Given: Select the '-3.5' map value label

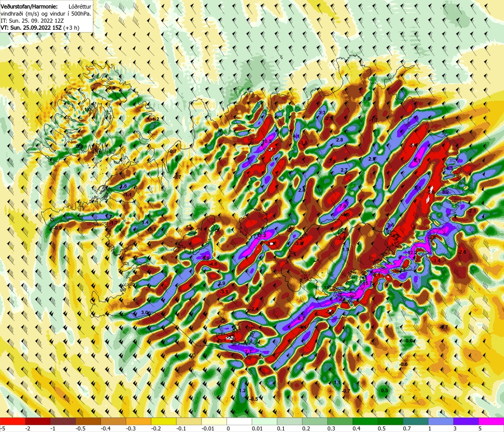Looking at the screenshot, I should 224,292.
